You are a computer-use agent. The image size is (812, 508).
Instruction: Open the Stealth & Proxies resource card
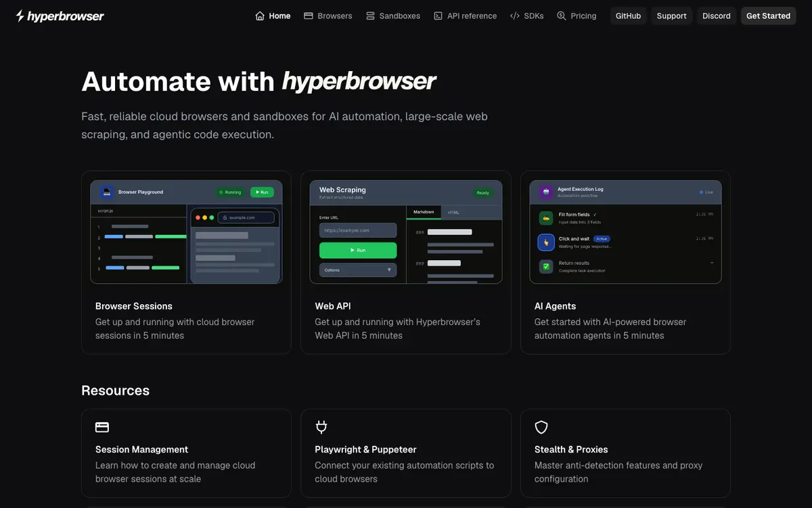(625, 453)
